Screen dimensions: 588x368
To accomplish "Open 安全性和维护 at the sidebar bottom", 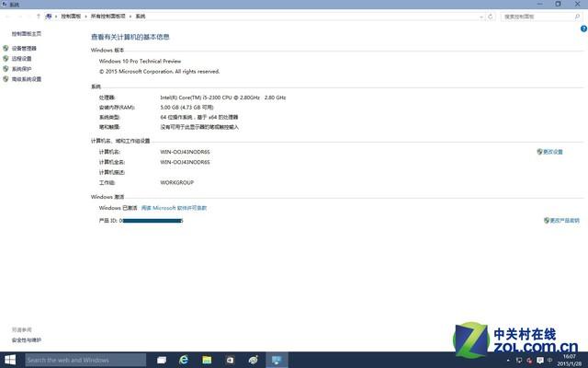I will [27, 340].
